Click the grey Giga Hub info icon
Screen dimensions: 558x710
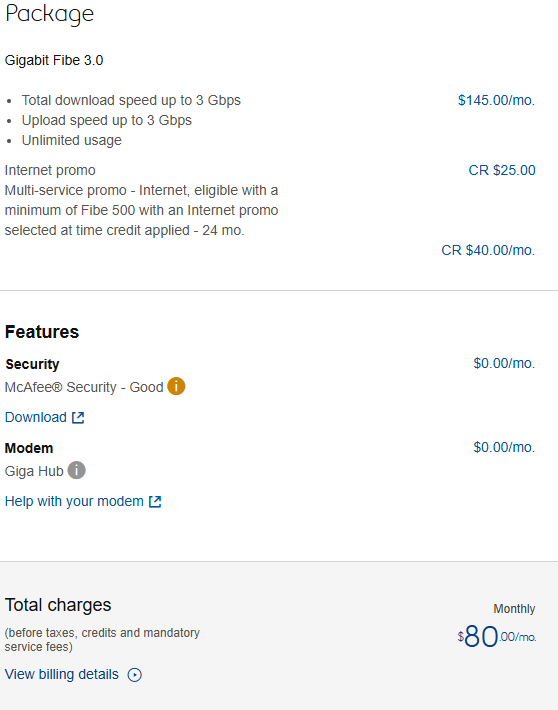(x=77, y=470)
